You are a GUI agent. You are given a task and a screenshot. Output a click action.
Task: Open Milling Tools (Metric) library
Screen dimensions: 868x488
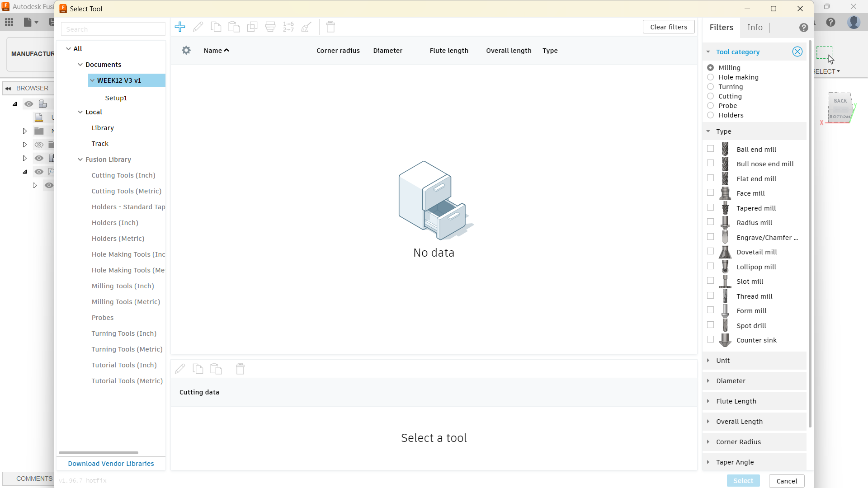coord(126,302)
